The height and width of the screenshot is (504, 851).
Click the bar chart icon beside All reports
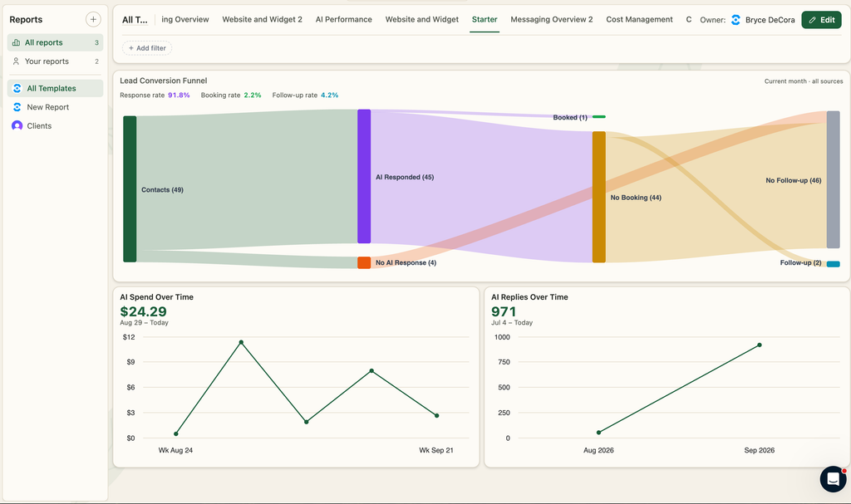tap(17, 42)
